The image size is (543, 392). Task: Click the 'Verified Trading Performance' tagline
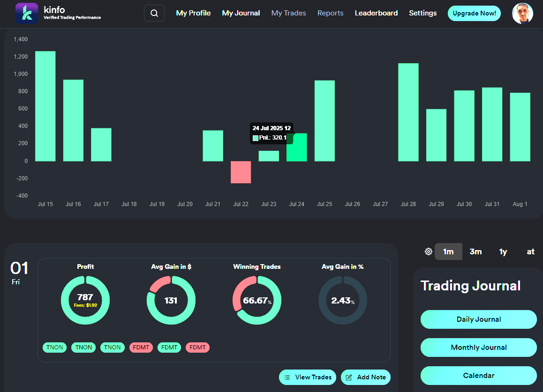72,18
